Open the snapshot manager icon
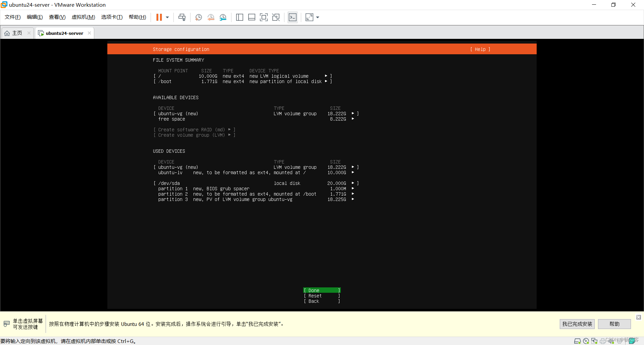 [223, 17]
